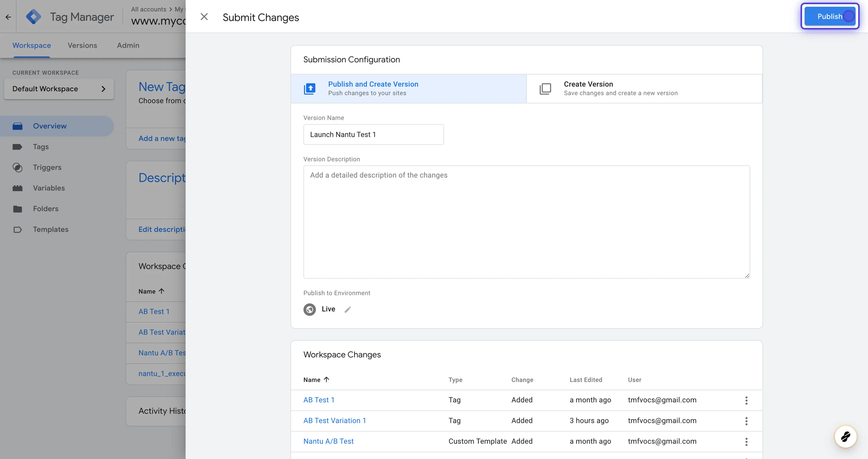Click the floating feather icon button

(845, 437)
